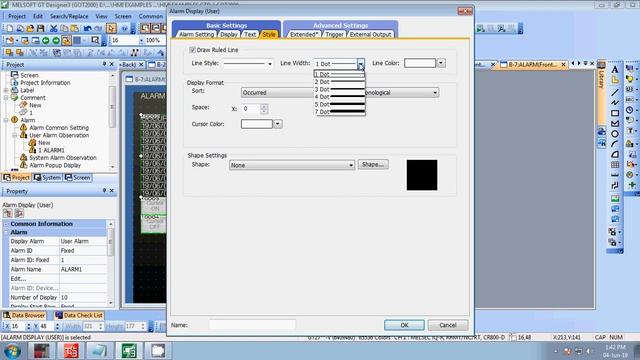Viewport: 640px width, 360px height.
Task: Switch to the External Output tab
Action: [370, 35]
